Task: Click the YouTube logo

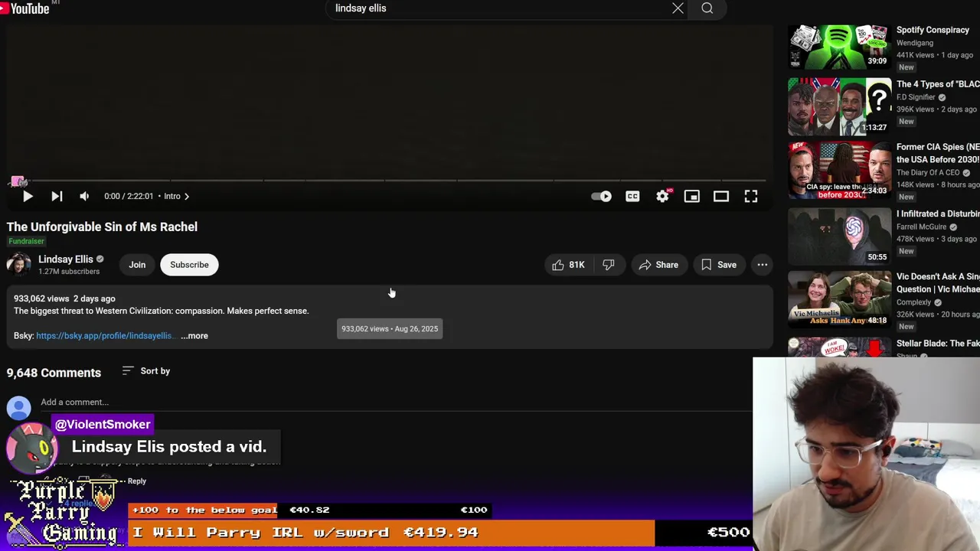Action: pos(25,8)
